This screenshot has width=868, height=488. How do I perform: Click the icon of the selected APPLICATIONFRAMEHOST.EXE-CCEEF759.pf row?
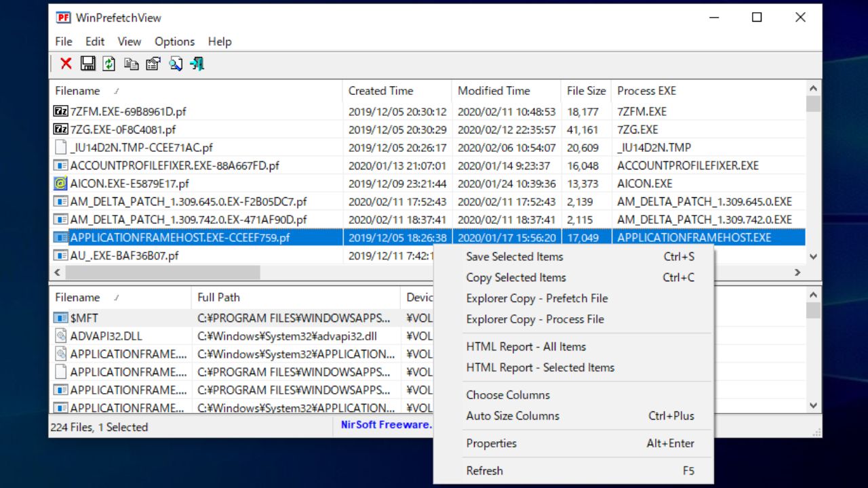pos(61,237)
